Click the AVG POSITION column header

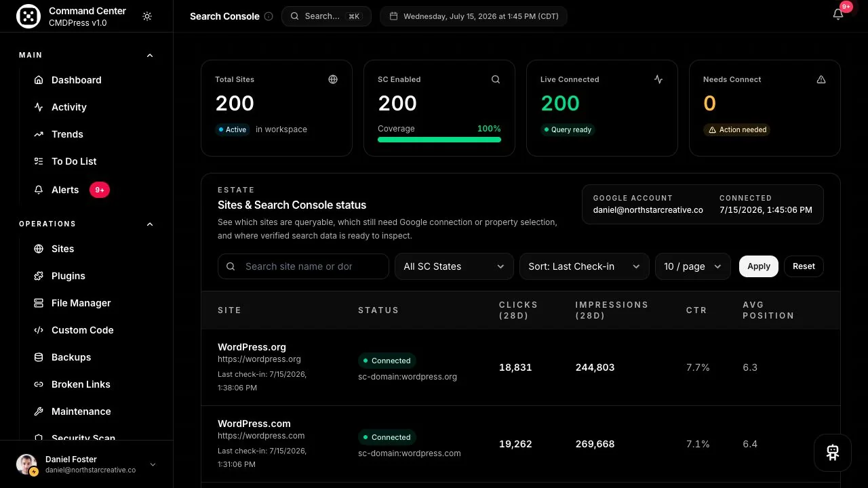click(768, 310)
